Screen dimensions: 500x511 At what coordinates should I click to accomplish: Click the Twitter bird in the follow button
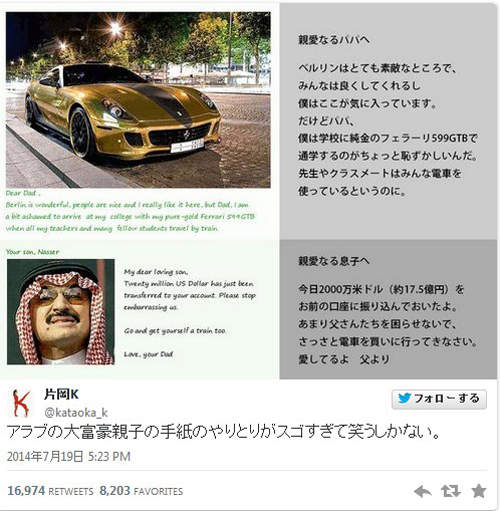[x=404, y=398]
